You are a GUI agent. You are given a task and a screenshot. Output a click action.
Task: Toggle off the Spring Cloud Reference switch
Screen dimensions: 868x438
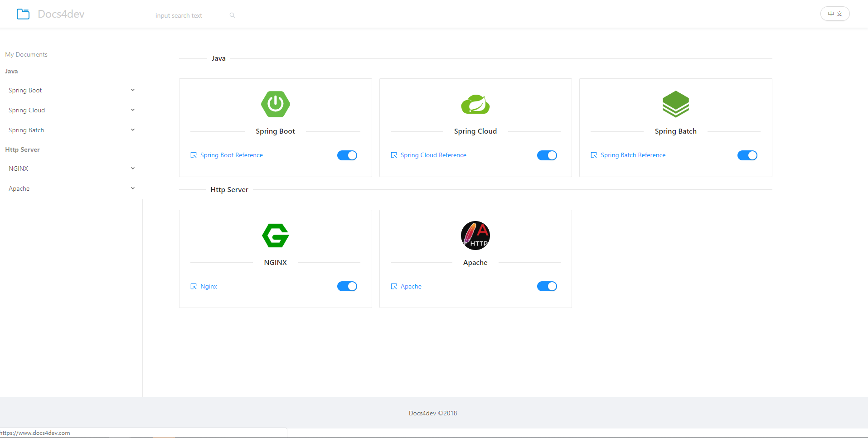pos(547,155)
